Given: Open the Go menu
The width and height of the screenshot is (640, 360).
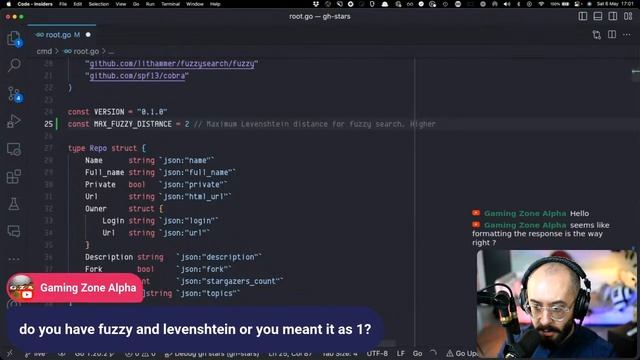Looking at the screenshot, I should [x=136, y=4].
